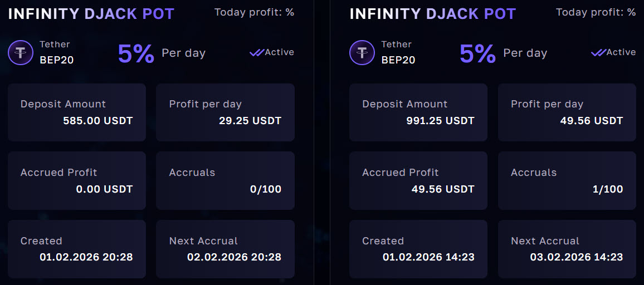The image size is (644, 285).
Task: Click the right card's Tether BEP20 label
Action: pyautogui.click(x=398, y=52)
